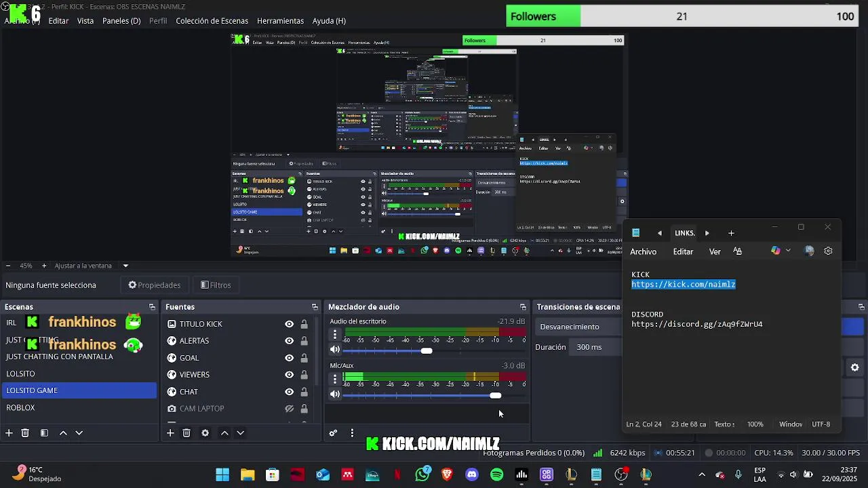The height and width of the screenshot is (488, 868).
Task: Select the LOLSITO scene
Action: coord(79,373)
